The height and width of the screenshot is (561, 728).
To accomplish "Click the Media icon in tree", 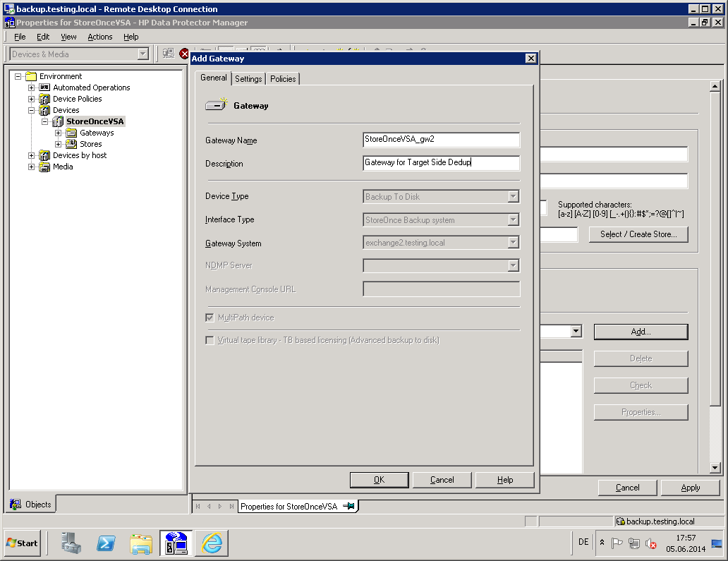I will pyautogui.click(x=44, y=167).
